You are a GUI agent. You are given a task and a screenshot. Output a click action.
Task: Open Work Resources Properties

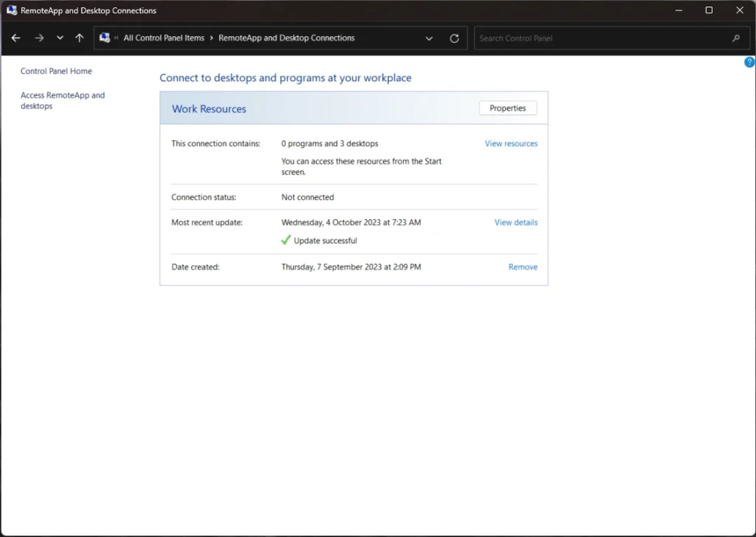(x=508, y=108)
